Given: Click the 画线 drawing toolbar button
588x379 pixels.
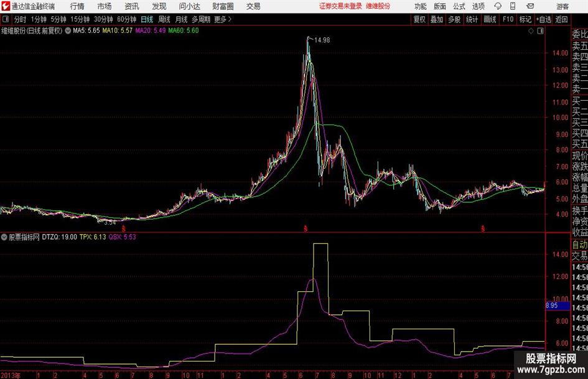Looking at the screenshot, I should [490, 19].
